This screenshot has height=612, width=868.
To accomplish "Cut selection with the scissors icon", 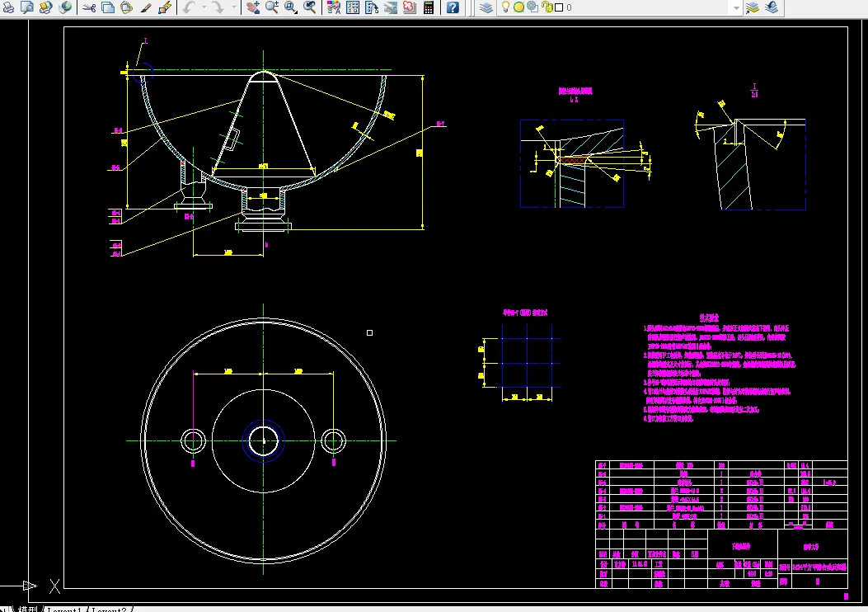I will click(x=88, y=7).
